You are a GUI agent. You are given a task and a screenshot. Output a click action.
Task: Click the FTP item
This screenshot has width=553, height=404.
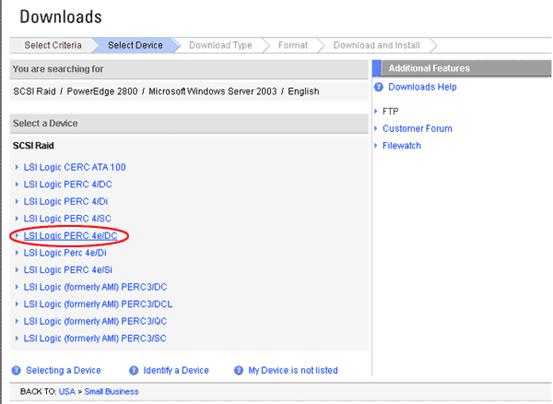390,111
